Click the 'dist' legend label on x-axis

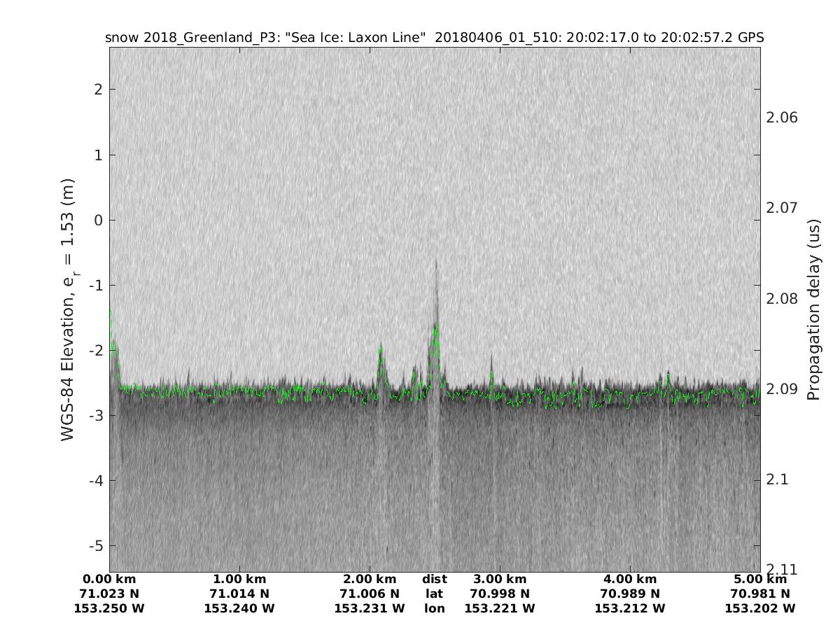(434, 579)
